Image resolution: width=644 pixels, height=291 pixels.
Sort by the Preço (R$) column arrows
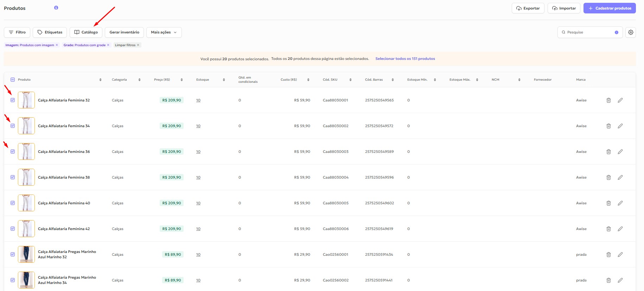coord(181,80)
